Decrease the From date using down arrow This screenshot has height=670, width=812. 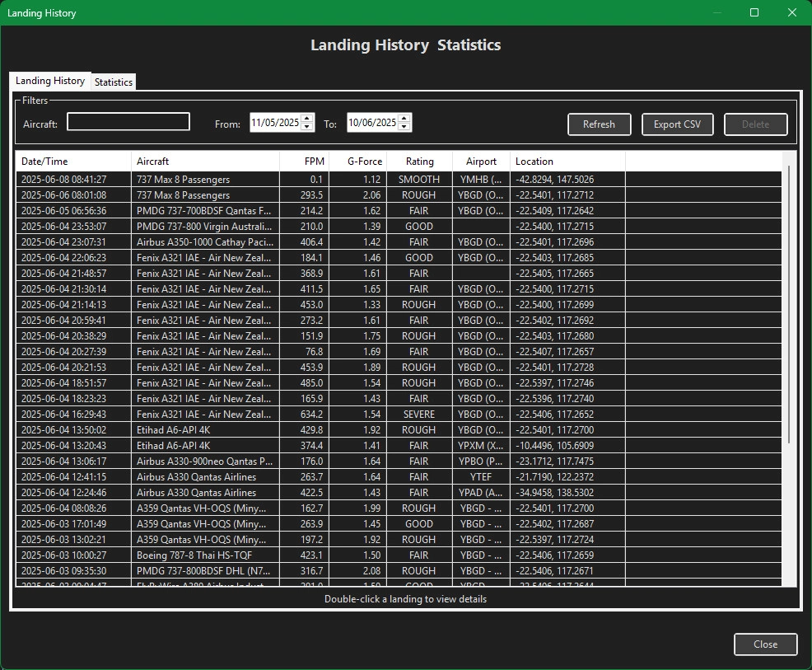coord(307,127)
